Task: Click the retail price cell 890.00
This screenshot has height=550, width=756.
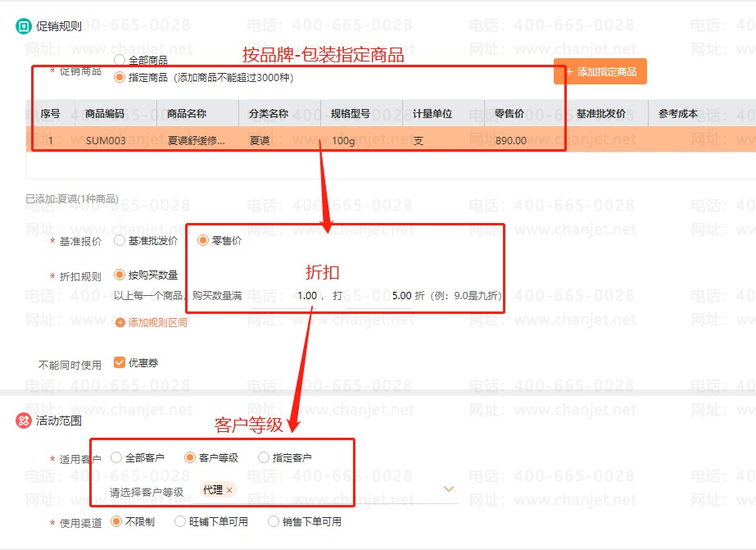Action: 526,140
